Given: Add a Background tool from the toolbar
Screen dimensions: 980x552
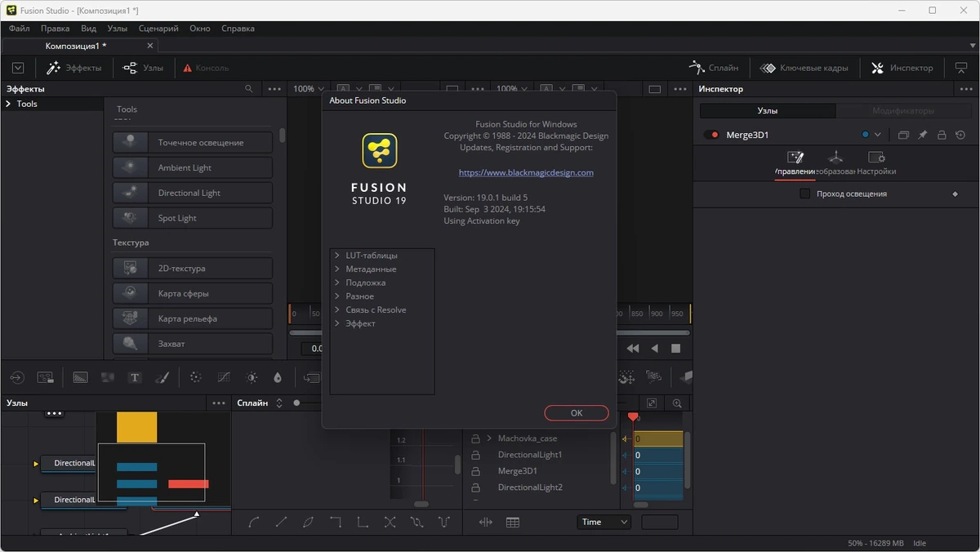Looking at the screenshot, I should 80,377.
